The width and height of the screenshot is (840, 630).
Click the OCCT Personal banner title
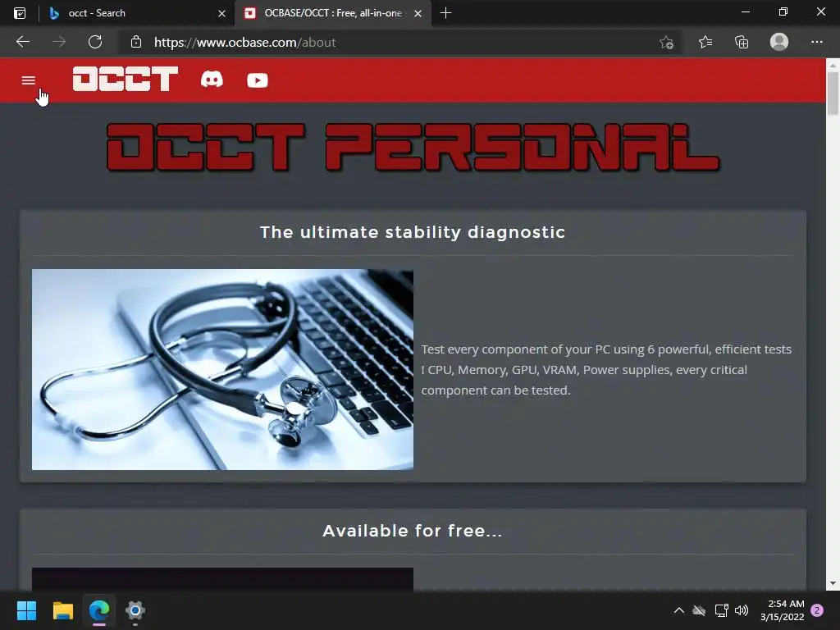tap(413, 148)
